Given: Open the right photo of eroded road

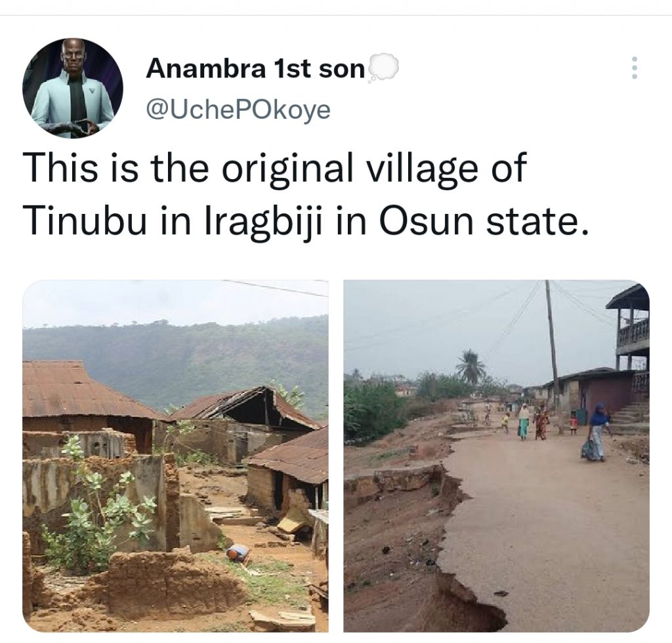Looking at the screenshot, I should (x=496, y=456).
